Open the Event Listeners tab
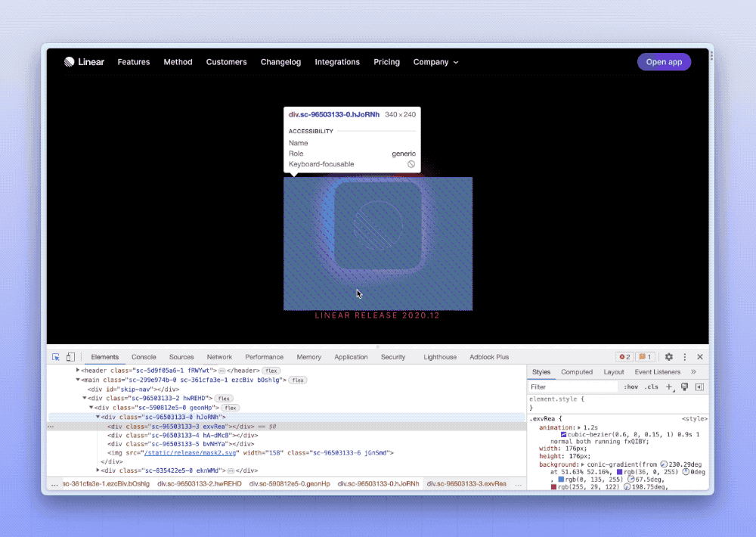 point(658,372)
